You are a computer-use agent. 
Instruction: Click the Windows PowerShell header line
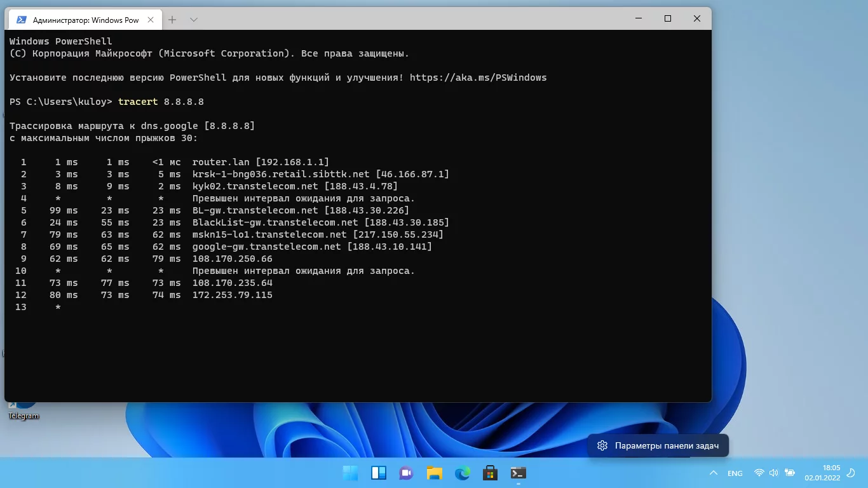tap(60, 41)
